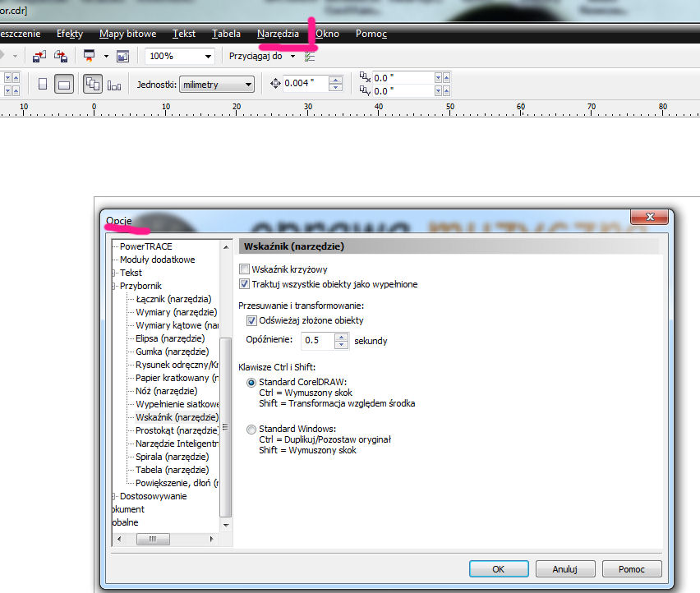Click the Welcome screen icon
Screen dimensions: 700x593
point(122,57)
